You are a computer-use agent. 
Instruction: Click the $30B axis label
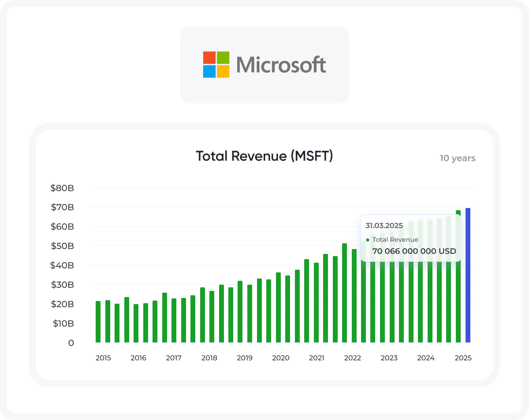(x=62, y=285)
